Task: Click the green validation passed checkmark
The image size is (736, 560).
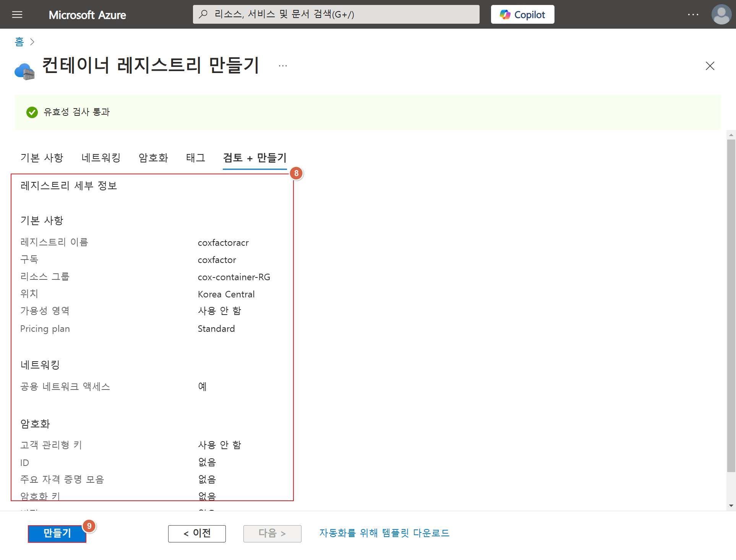Action: coord(32,112)
